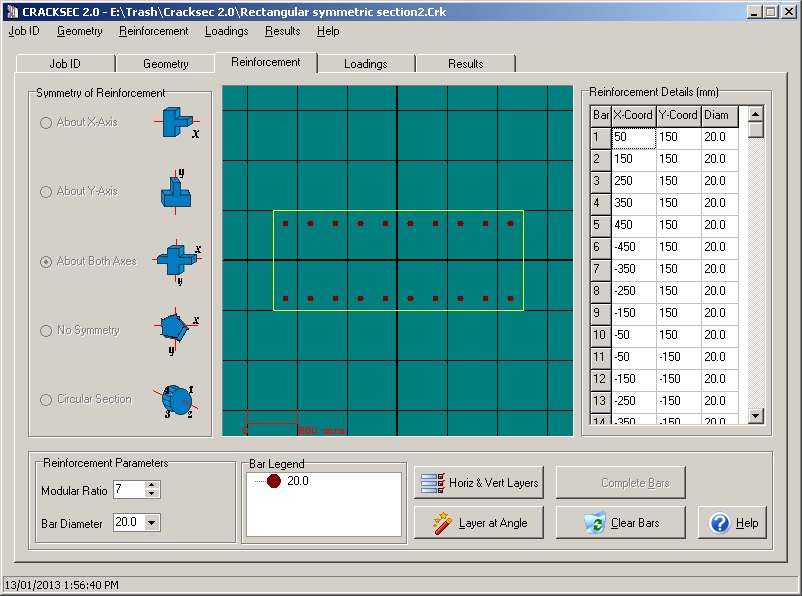Click scroll up arrow in reinforcement table
This screenshot has height=596, width=802.
coord(756,114)
